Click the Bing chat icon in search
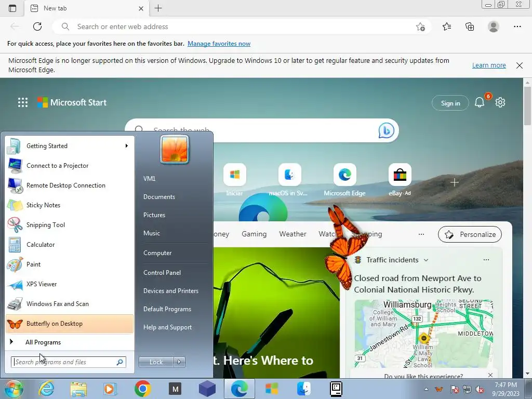532x399 pixels. 387,130
